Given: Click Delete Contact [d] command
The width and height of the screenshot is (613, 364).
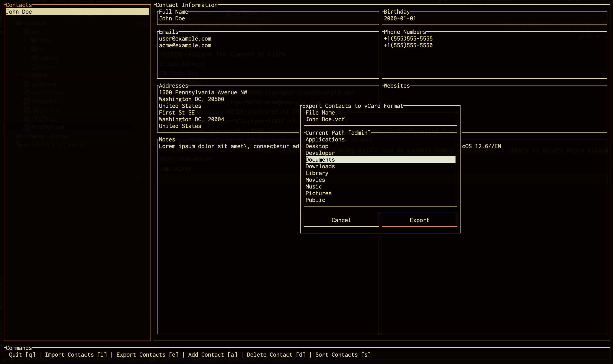Looking at the screenshot, I should [276, 355].
